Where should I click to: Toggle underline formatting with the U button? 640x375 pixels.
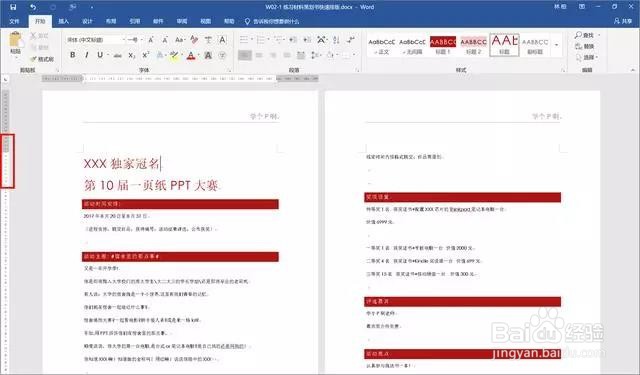(x=100, y=55)
